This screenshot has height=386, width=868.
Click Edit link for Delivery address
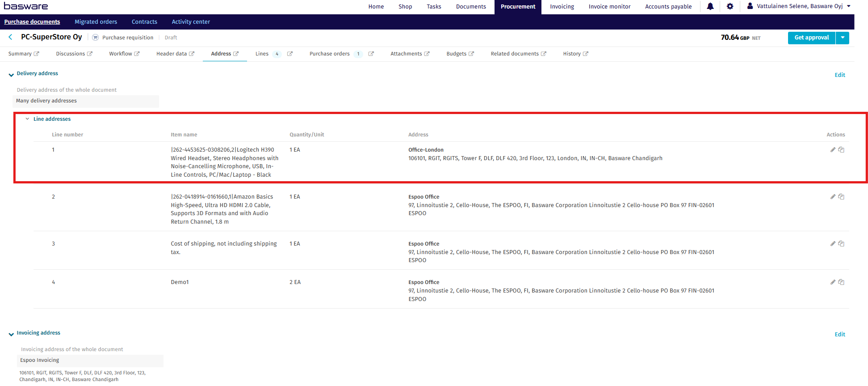(x=839, y=75)
